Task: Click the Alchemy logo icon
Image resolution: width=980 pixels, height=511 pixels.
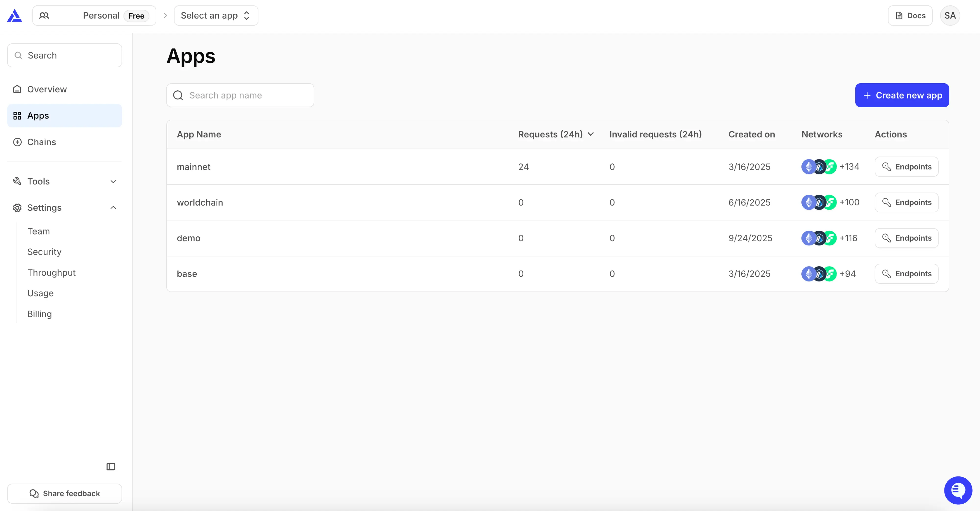Action: tap(14, 16)
